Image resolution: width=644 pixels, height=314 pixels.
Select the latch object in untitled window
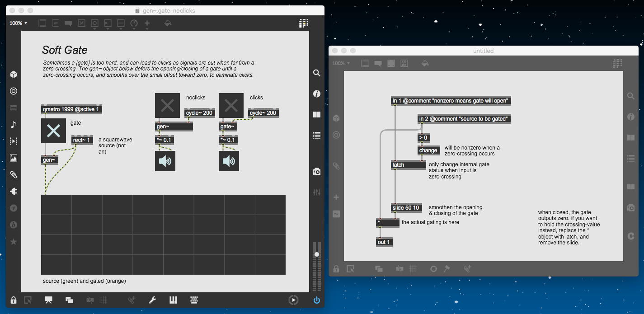pos(409,165)
